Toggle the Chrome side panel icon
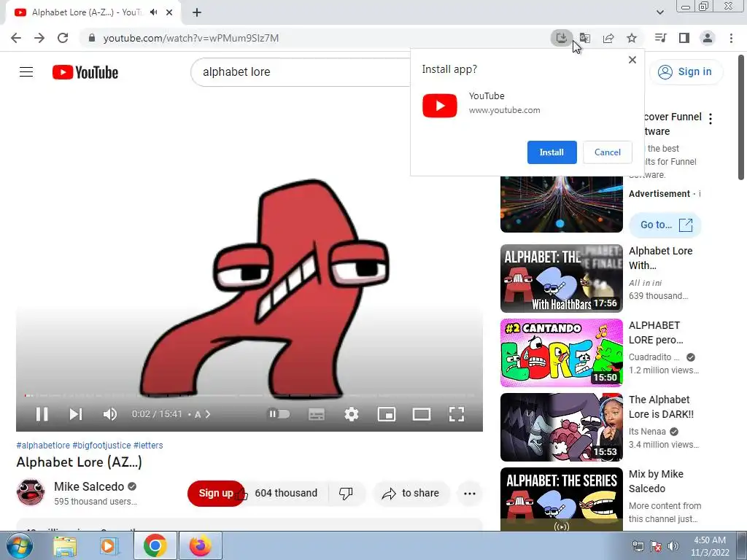The width and height of the screenshot is (747, 560). click(x=684, y=38)
